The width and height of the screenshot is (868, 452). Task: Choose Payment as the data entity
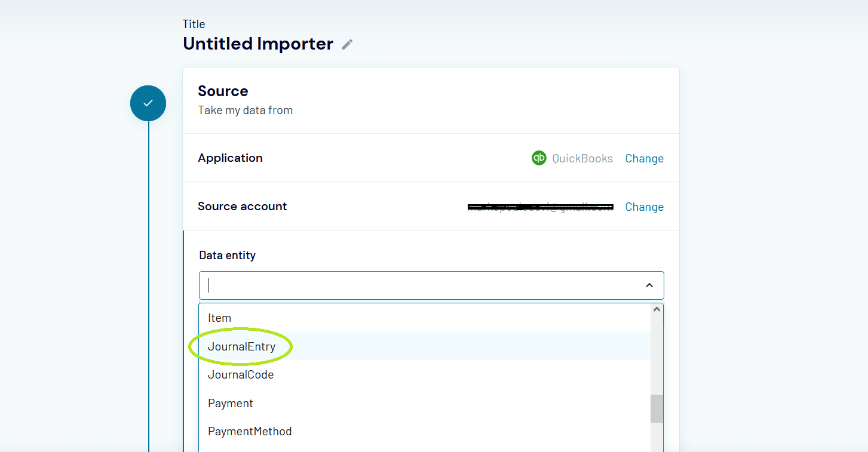[x=231, y=403]
